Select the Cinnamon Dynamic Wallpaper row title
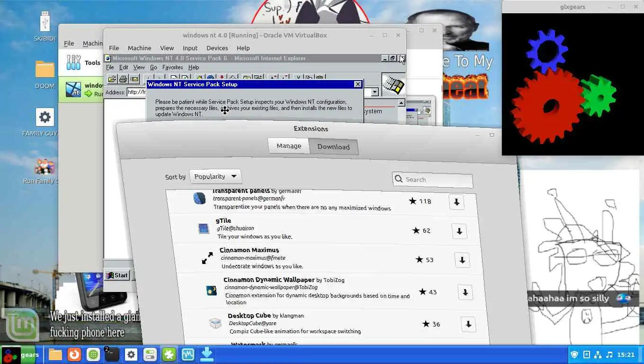This screenshot has width=644, height=364. coord(269,280)
